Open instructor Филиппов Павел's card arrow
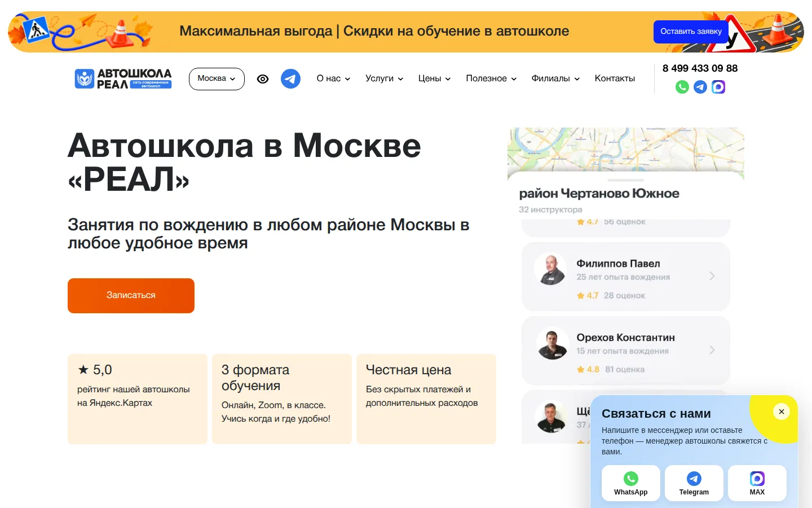The height and width of the screenshot is (508, 812). 712,276
